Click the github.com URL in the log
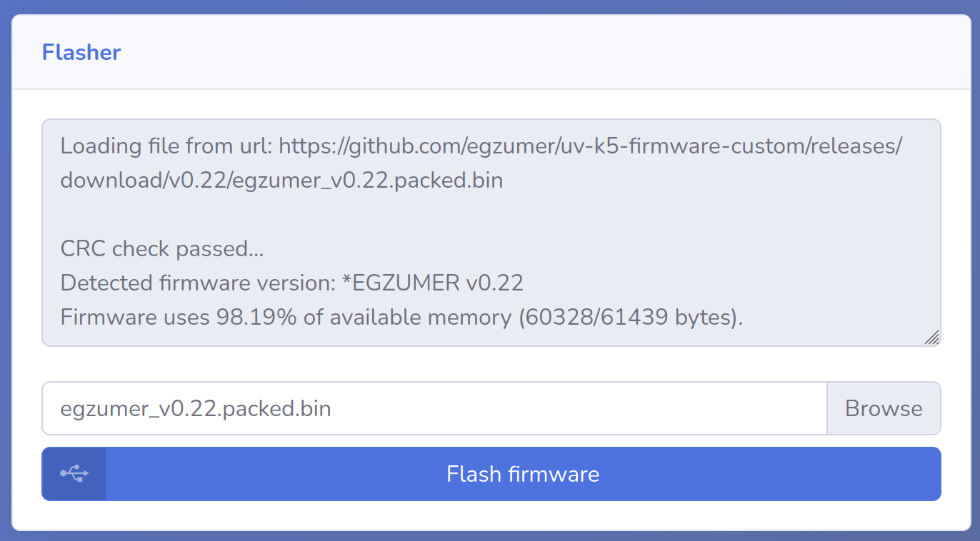The image size is (980, 541). (x=590, y=146)
